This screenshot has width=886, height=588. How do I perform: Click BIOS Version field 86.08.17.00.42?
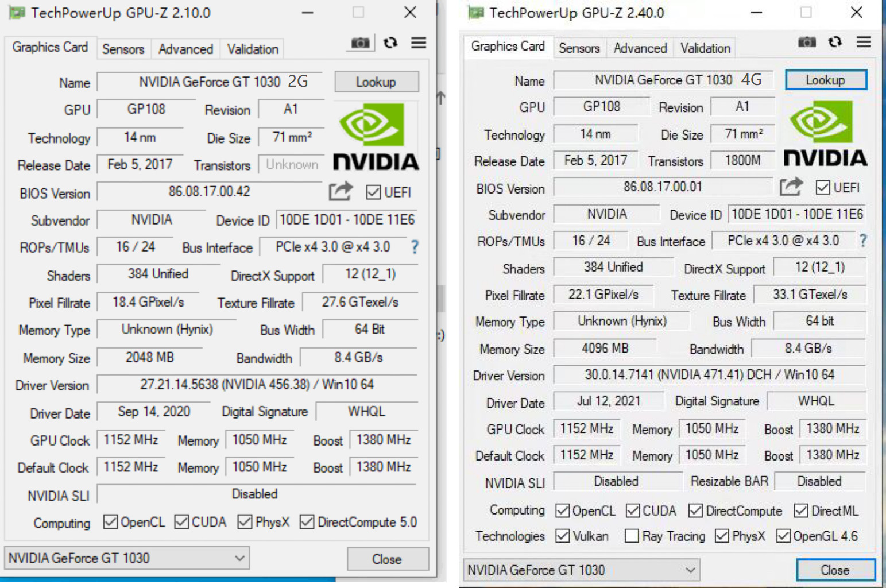click(210, 192)
